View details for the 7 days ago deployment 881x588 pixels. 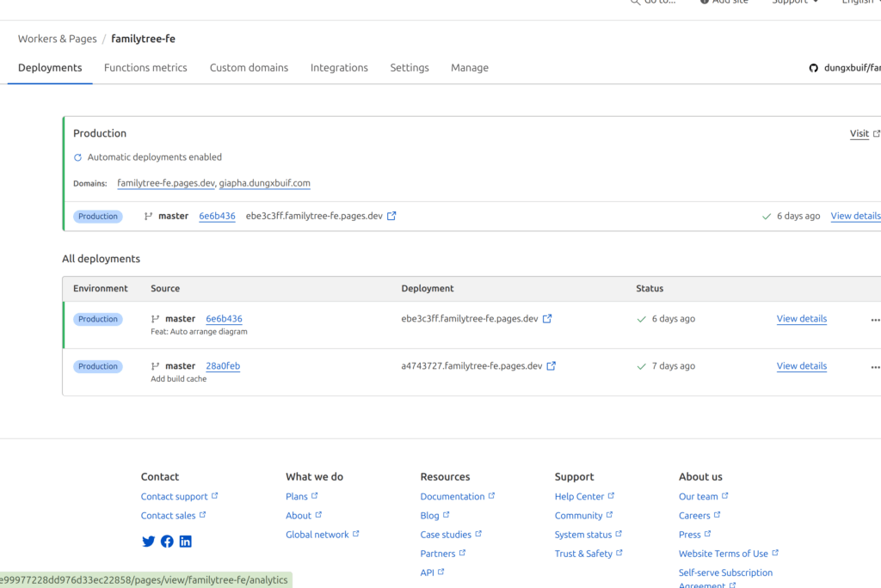(x=802, y=366)
